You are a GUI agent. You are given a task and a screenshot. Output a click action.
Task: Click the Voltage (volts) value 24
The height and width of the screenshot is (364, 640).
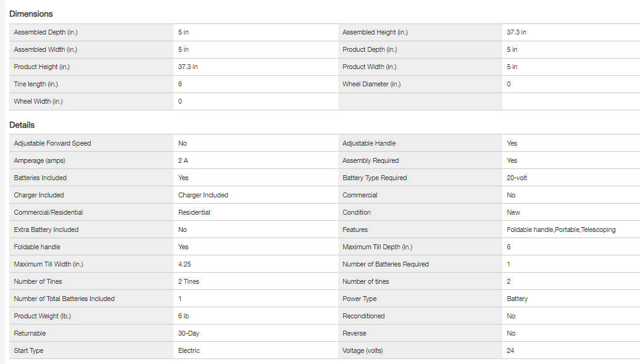[510, 350]
